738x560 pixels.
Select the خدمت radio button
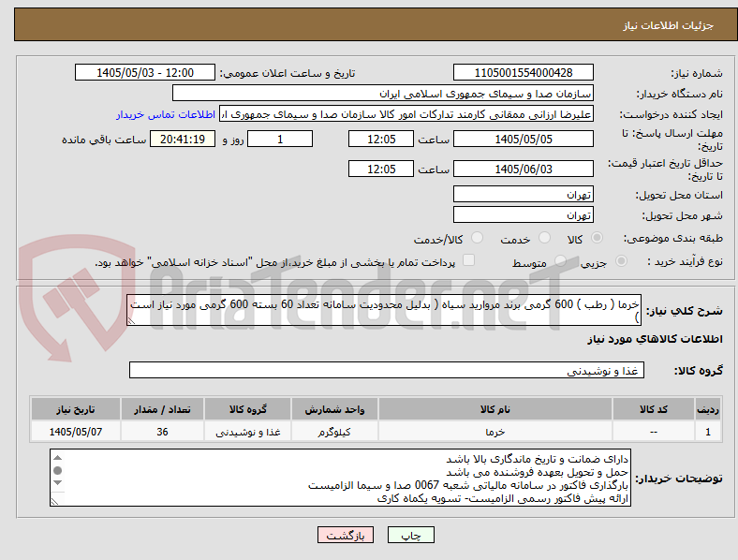(x=544, y=238)
